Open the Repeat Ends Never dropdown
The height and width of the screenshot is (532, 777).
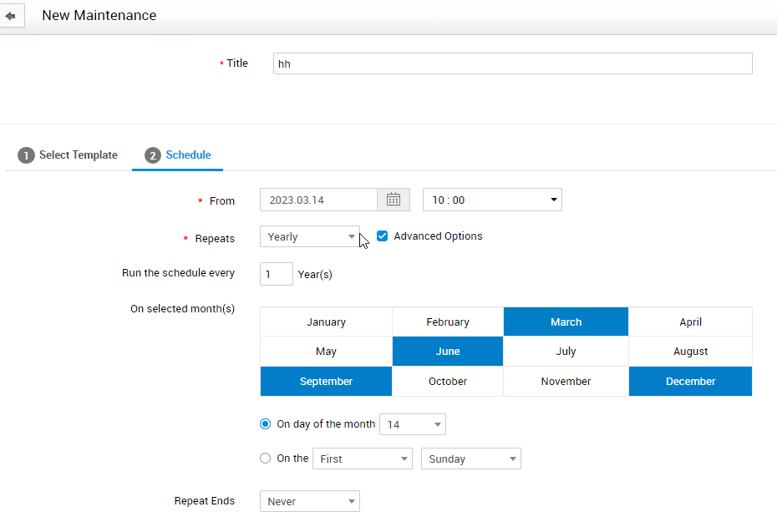pyautogui.click(x=310, y=502)
